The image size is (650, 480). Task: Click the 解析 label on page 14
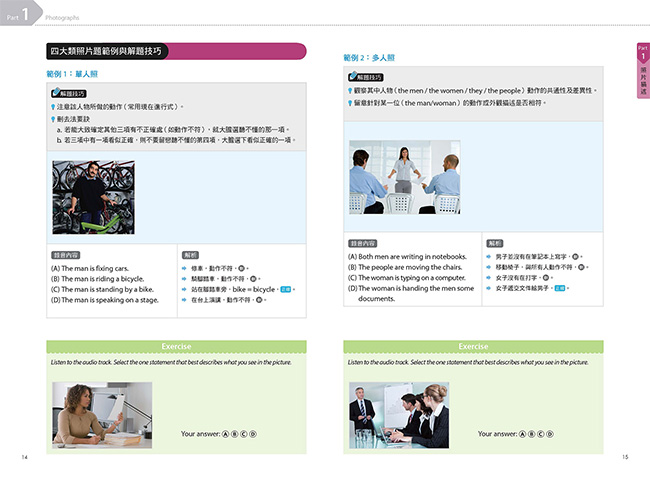click(190, 255)
